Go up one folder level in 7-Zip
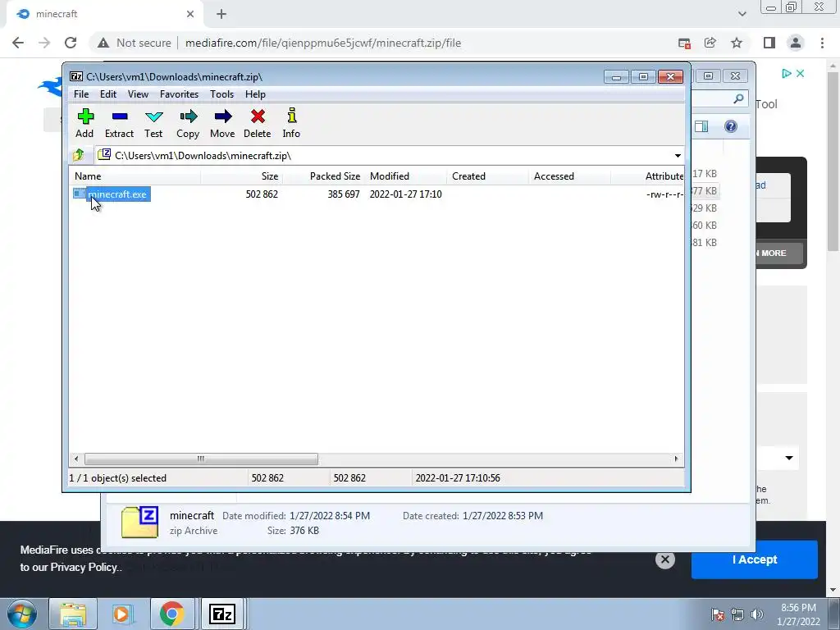 click(79, 155)
